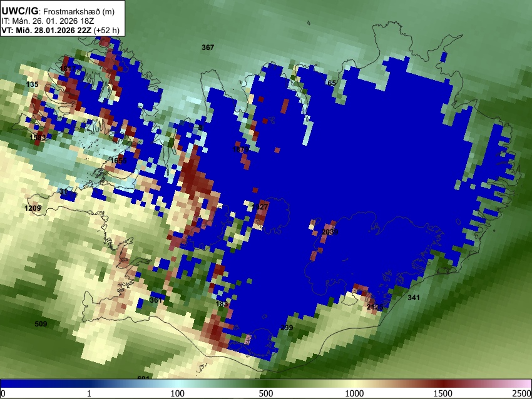This screenshot has width=532, height=399.
Task: Select the "361" value on the map
Action: click(156, 300)
